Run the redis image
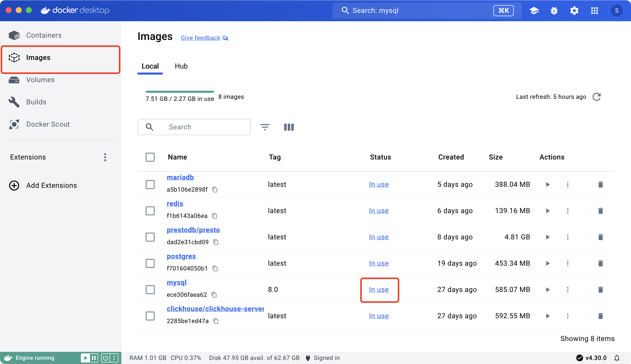Image resolution: width=631 pixels, height=364 pixels. (x=548, y=211)
